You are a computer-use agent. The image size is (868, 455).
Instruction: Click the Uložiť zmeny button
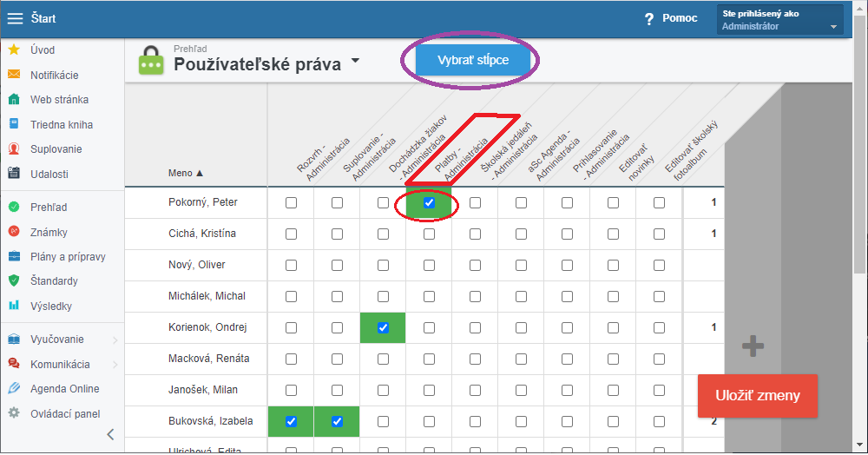757,396
